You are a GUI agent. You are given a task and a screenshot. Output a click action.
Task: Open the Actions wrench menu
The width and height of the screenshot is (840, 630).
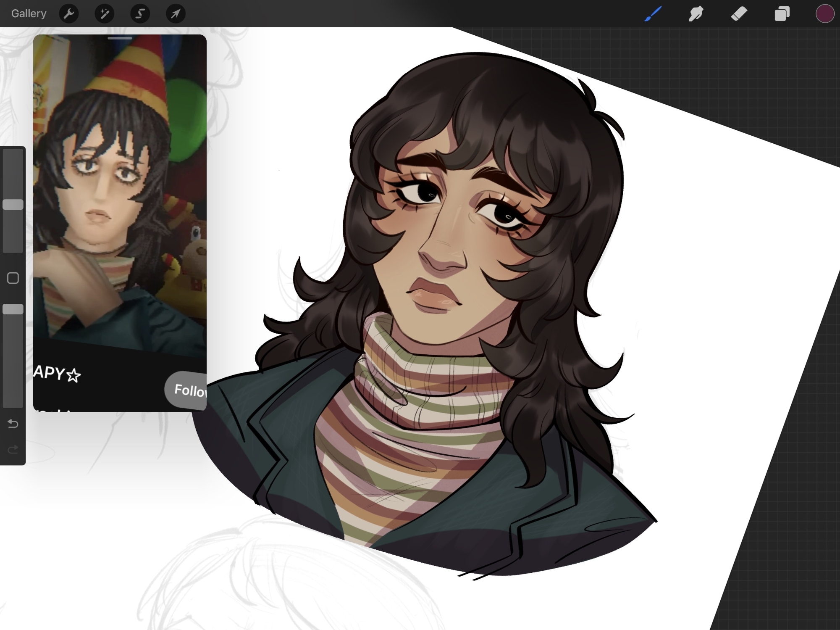click(x=69, y=14)
